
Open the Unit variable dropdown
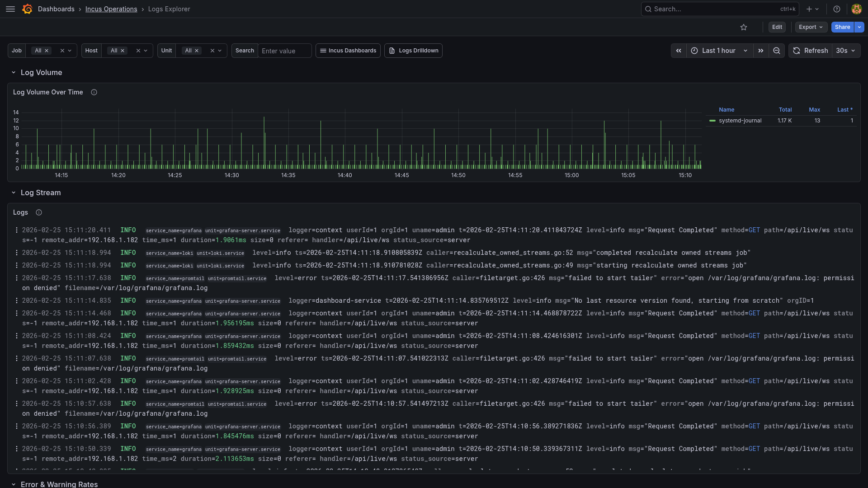[220, 51]
